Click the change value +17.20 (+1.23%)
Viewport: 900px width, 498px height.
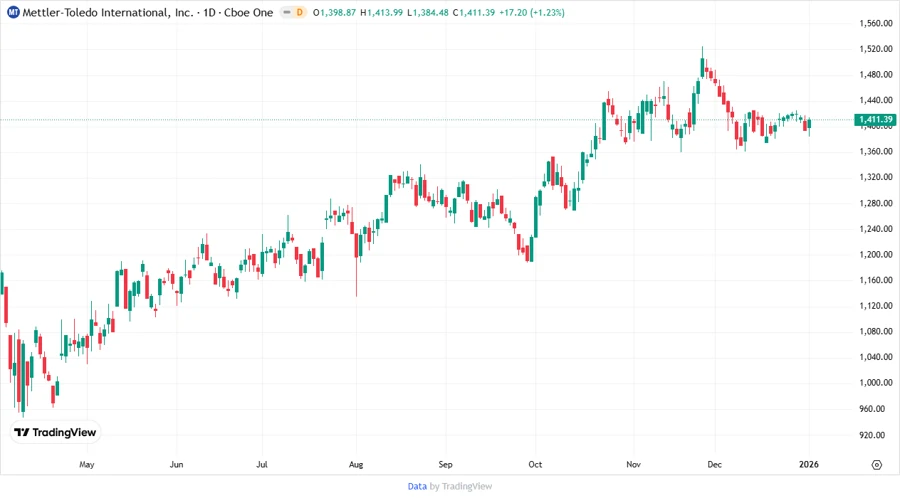tap(532, 13)
